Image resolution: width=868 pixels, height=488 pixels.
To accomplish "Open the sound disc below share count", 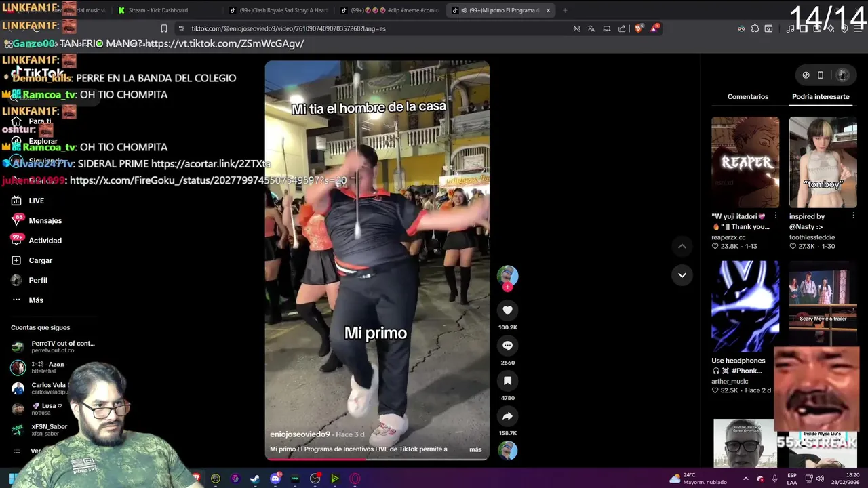I will tap(507, 450).
